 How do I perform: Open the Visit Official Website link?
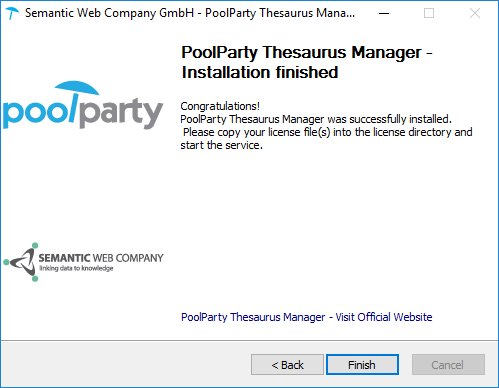click(x=306, y=317)
